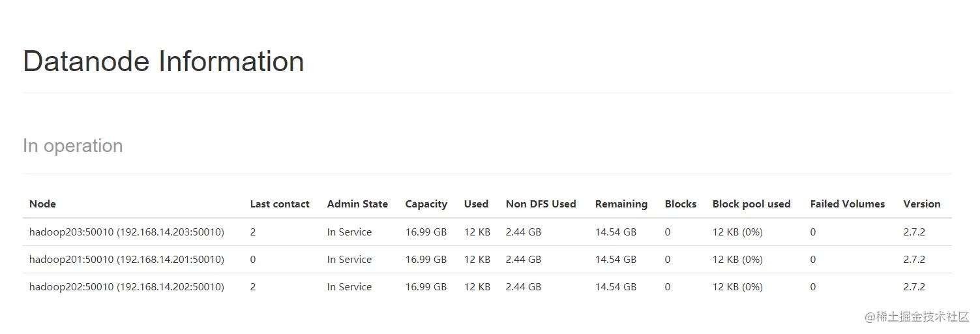Click the In operation section heading

coord(73,145)
